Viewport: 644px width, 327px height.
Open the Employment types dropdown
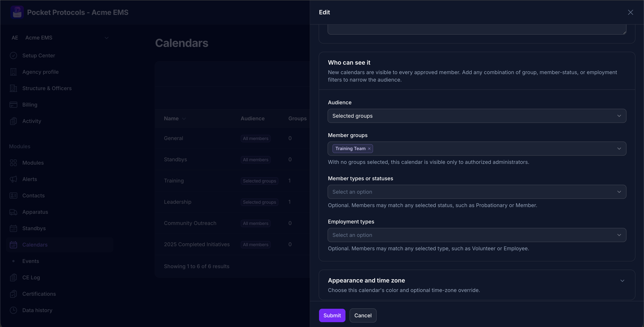pyautogui.click(x=477, y=235)
